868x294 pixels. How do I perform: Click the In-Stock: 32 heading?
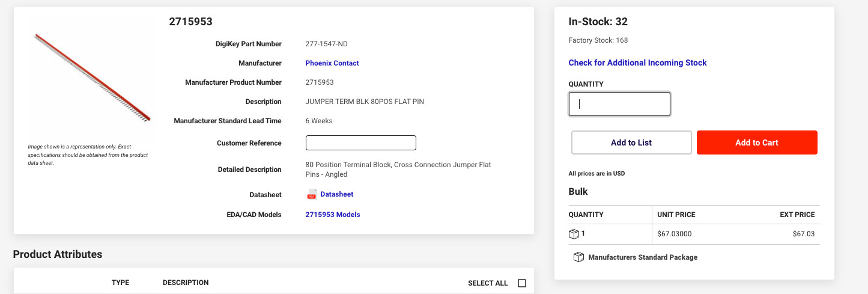[598, 22]
